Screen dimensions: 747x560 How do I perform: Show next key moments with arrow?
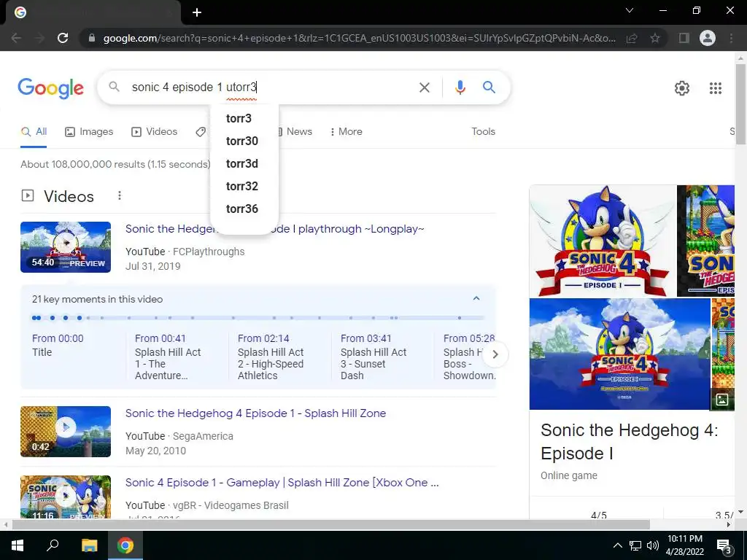pos(495,354)
